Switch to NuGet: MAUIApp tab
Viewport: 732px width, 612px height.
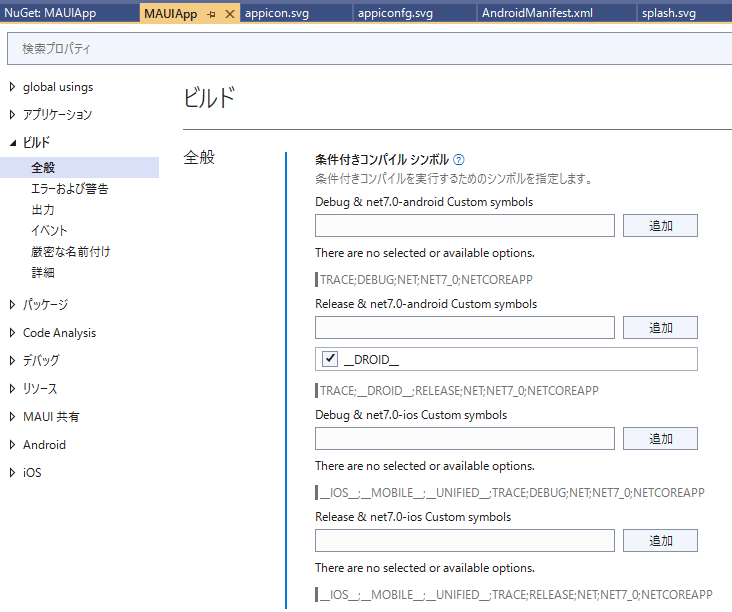point(50,13)
